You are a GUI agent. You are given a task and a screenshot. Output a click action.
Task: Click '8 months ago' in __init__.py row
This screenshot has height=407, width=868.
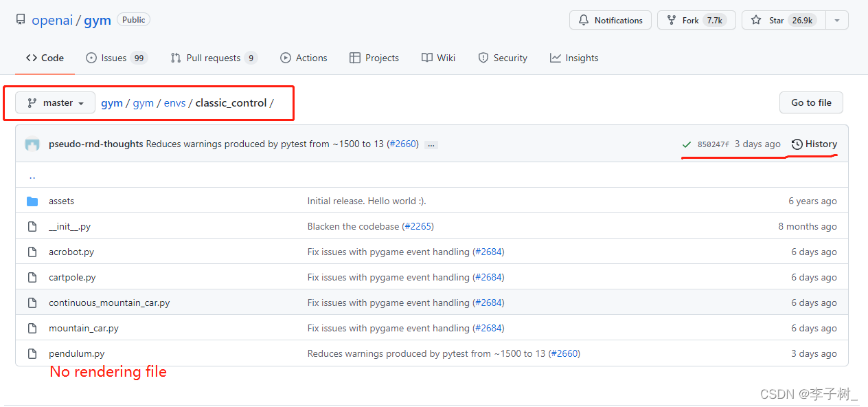pyautogui.click(x=808, y=226)
